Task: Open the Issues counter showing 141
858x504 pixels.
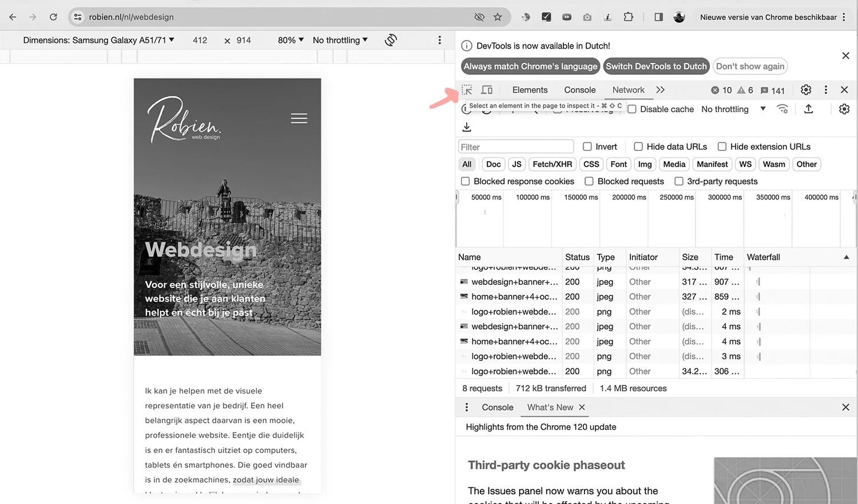Action: (773, 90)
